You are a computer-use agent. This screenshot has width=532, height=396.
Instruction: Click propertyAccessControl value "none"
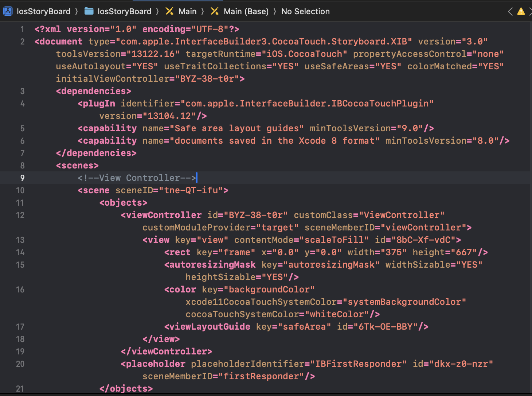click(488, 54)
